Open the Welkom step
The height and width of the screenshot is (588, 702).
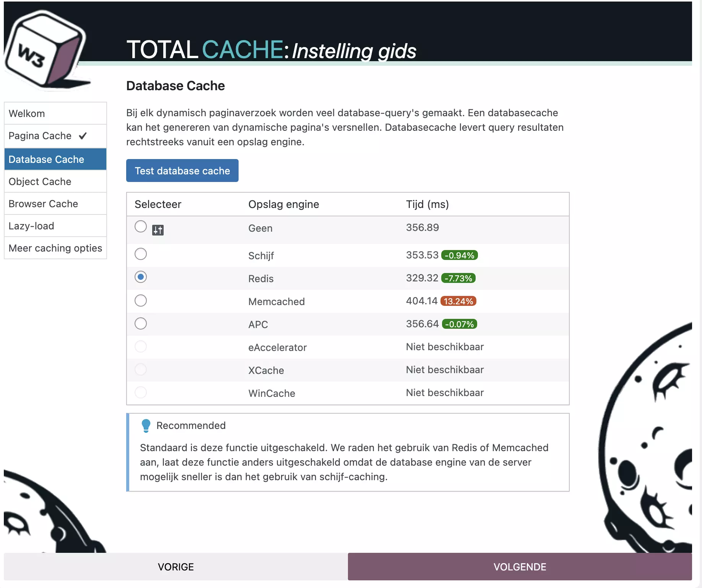[55, 114]
